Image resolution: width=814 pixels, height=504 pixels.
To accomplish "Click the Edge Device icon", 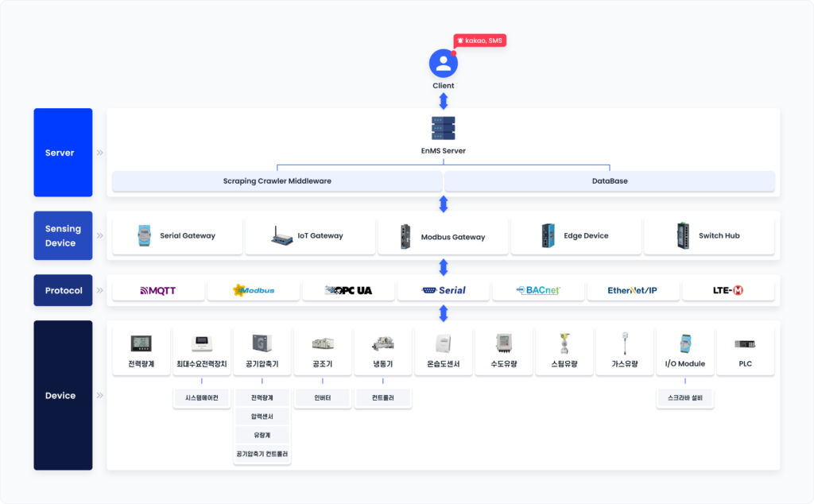I will 548,235.
